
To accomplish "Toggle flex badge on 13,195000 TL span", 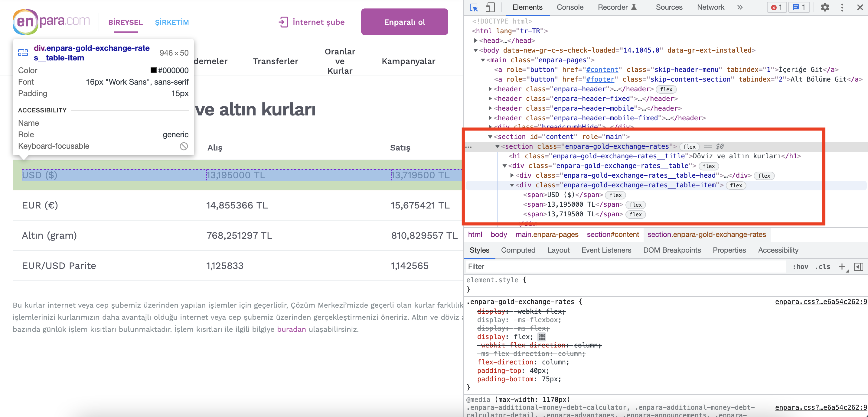I will (635, 205).
